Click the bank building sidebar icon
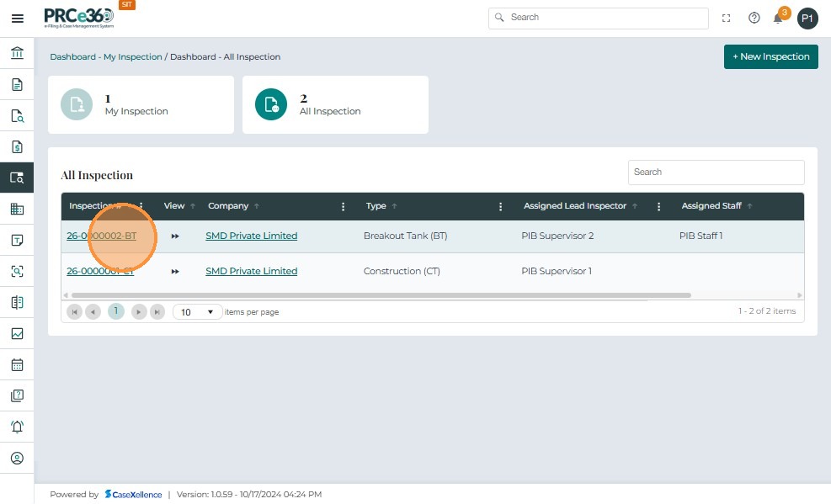The image size is (831, 504). point(17,54)
